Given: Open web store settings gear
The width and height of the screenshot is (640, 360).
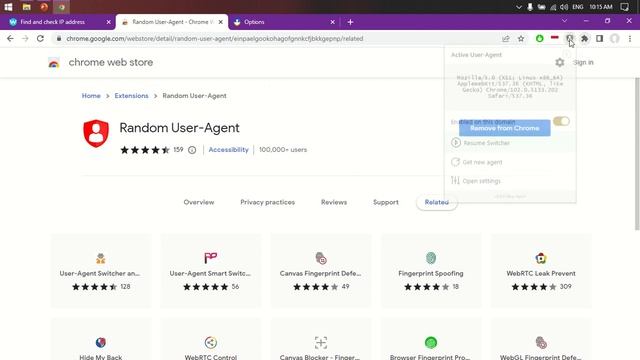Looking at the screenshot, I should [560, 62].
